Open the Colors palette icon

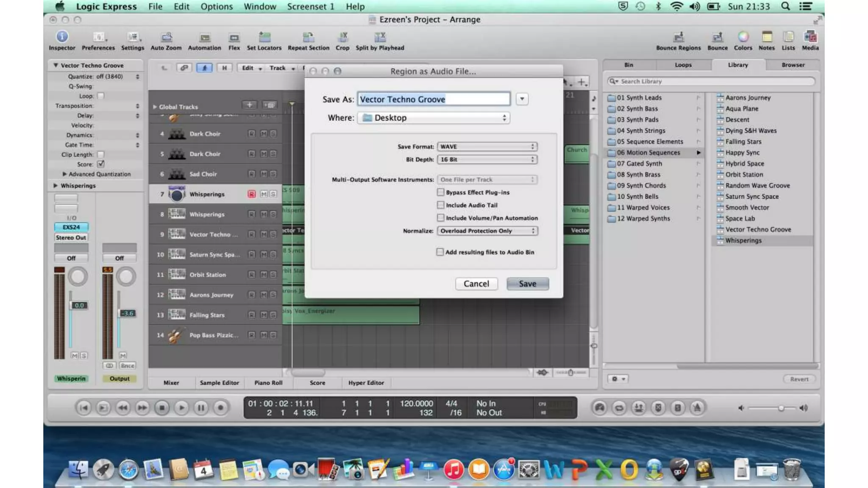[x=743, y=37]
